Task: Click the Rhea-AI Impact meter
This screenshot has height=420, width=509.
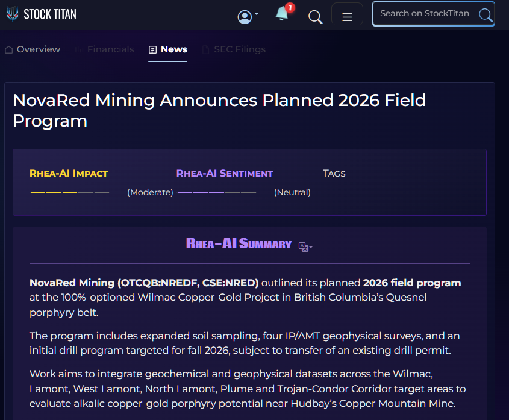Action: tap(70, 193)
